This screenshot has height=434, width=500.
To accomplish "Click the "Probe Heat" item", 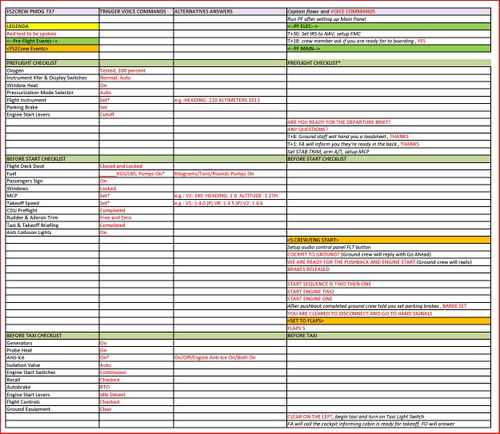I will pos(52,350).
